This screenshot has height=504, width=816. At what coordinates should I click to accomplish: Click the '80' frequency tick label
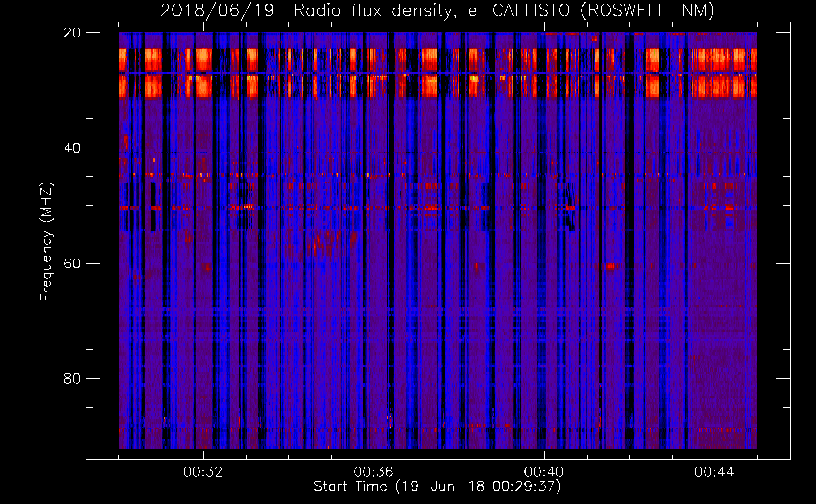(72, 379)
